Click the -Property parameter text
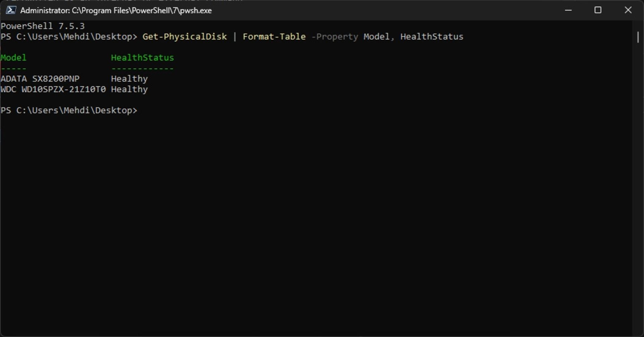The image size is (644, 337). pyautogui.click(x=335, y=37)
